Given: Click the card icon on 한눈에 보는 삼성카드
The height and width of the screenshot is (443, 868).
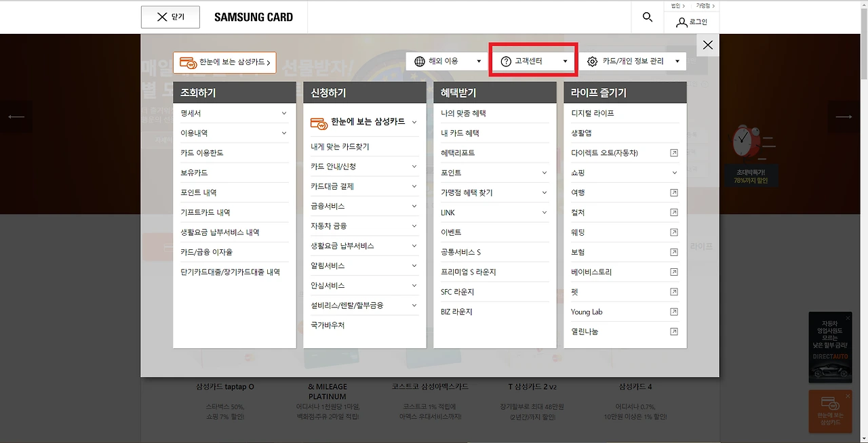Looking at the screenshot, I should [187, 62].
